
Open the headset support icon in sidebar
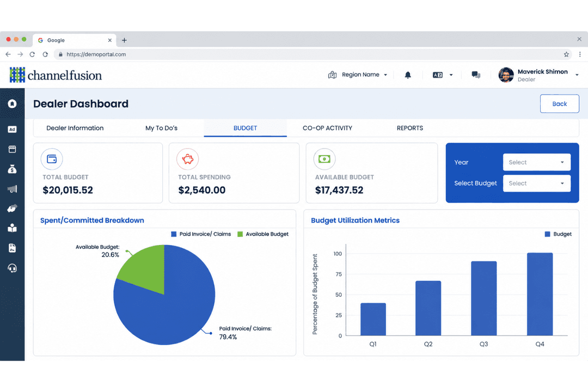pos(12,268)
